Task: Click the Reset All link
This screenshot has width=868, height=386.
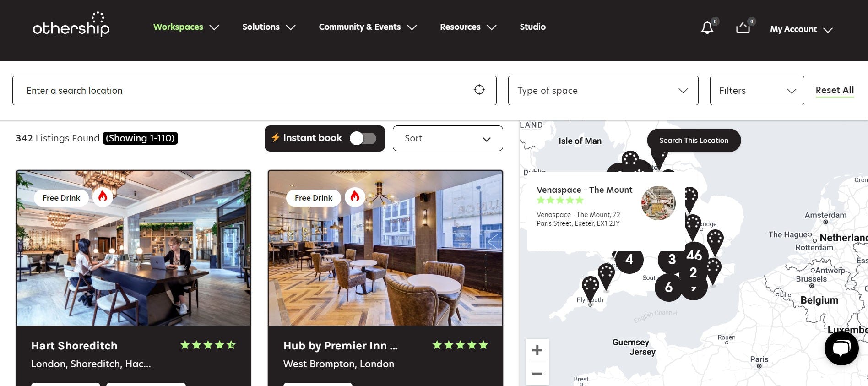Action: tap(835, 90)
